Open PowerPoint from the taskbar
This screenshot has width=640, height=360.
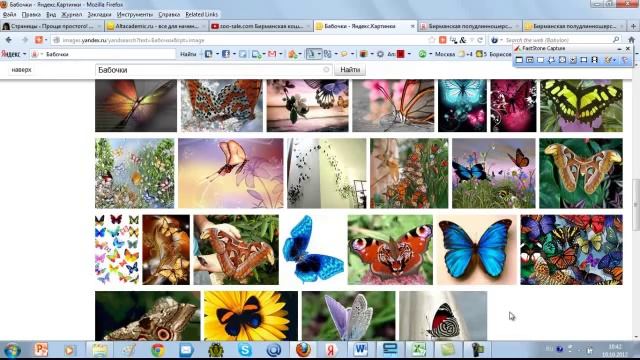pyautogui.click(x=41, y=350)
